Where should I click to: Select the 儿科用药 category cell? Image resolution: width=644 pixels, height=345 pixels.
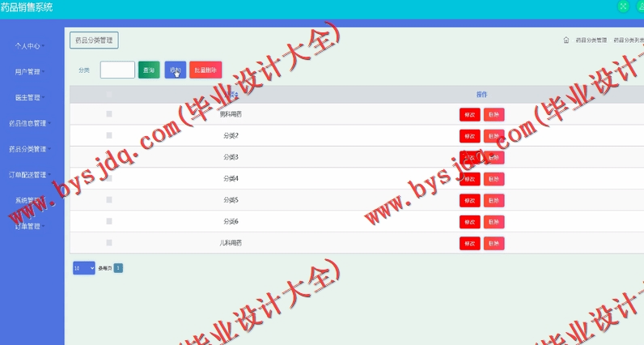click(231, 243)
